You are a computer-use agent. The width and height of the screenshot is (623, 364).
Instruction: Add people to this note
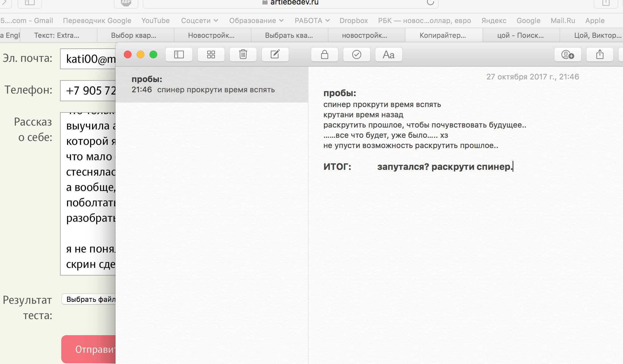click(567, 55)
